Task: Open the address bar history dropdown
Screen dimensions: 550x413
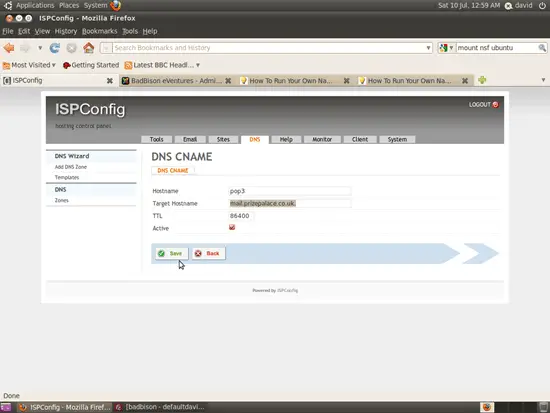Action: click(x=428, y=48)
